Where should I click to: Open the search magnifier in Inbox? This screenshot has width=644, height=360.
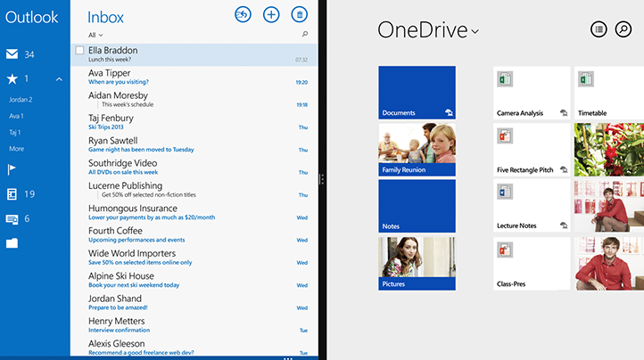coord(305,35)
